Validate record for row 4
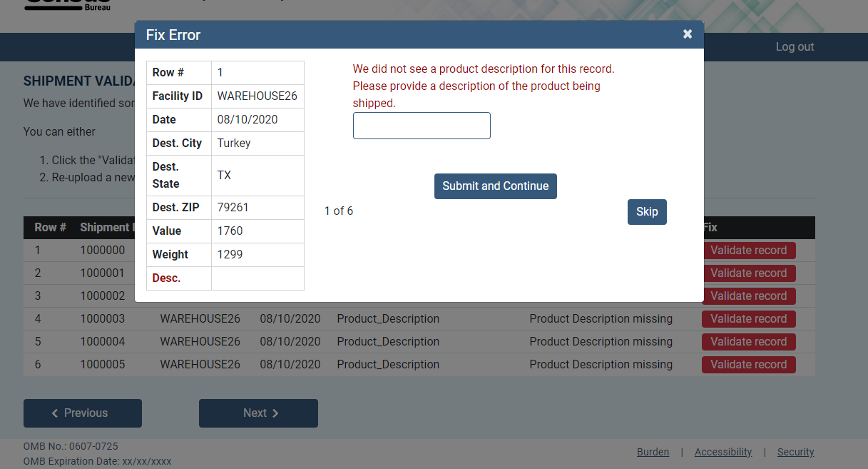This screenshot has width=868, height=469. click(x=748, y=319)
